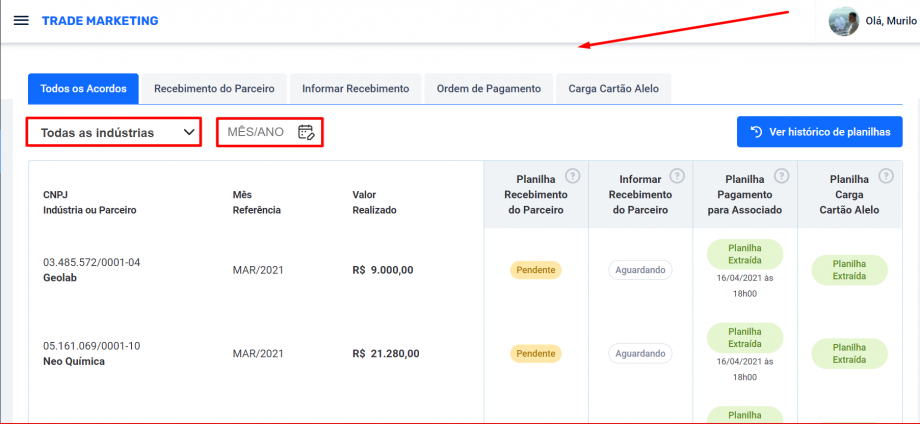Open the Informar Recebimento tab
Viewport: 920px width, 424px height.
(x=355, y=89)
